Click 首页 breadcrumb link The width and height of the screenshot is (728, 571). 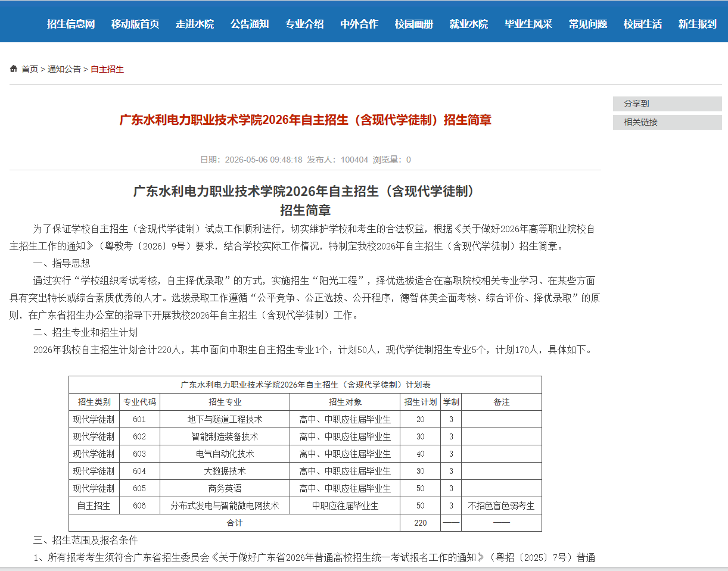point(30,69)
